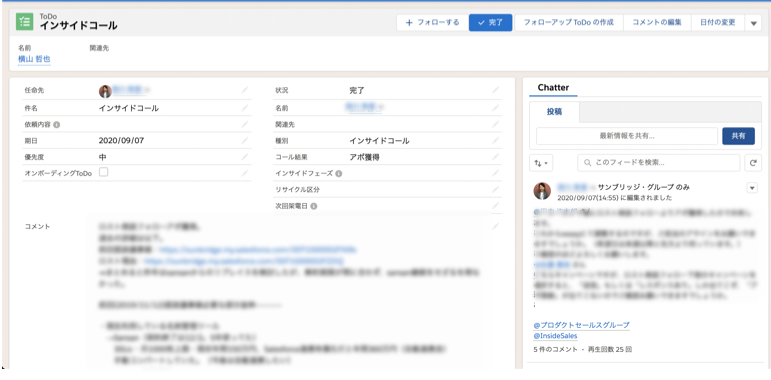Toggle オンボーディングToDo checkbox
This screenshot has height=380, width=771.
coord(104,172)
